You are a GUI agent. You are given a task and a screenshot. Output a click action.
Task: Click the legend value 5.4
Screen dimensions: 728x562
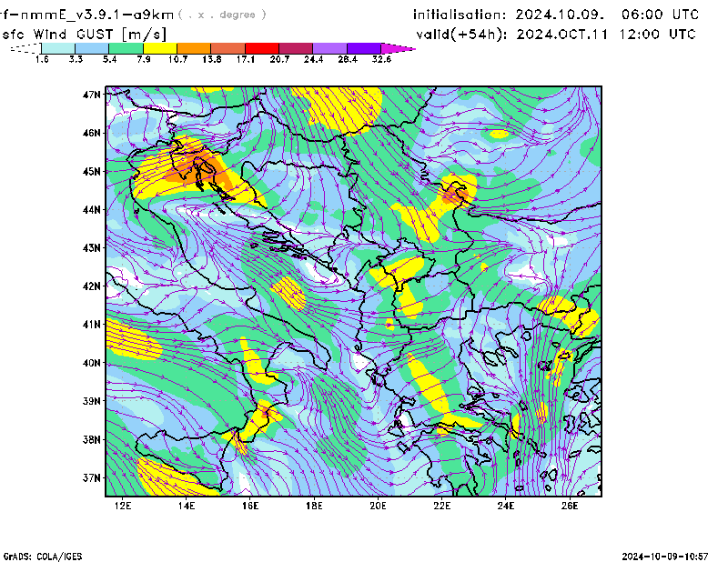pyautogui.click(x=109, y=59)
